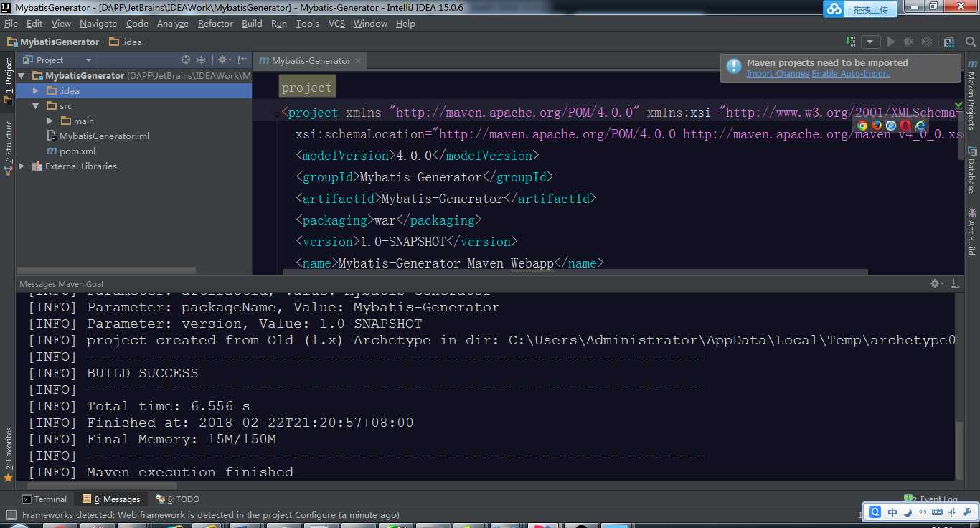Click the Run with Coverage icon

(x=928, y=42)
